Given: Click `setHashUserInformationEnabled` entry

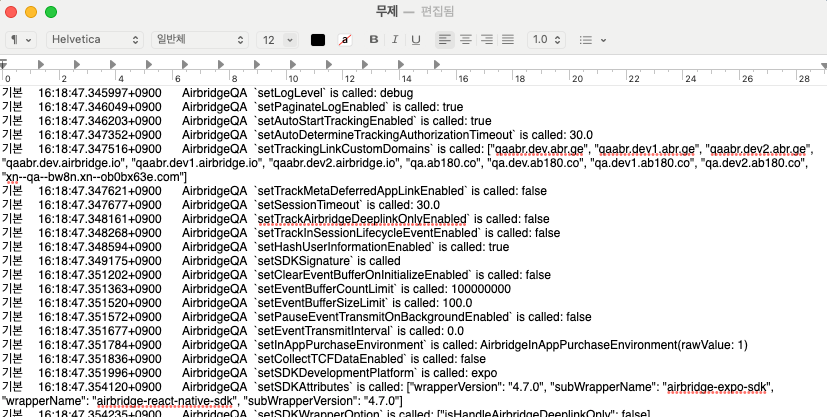Looking at the screenshot, I should point(344,247).
